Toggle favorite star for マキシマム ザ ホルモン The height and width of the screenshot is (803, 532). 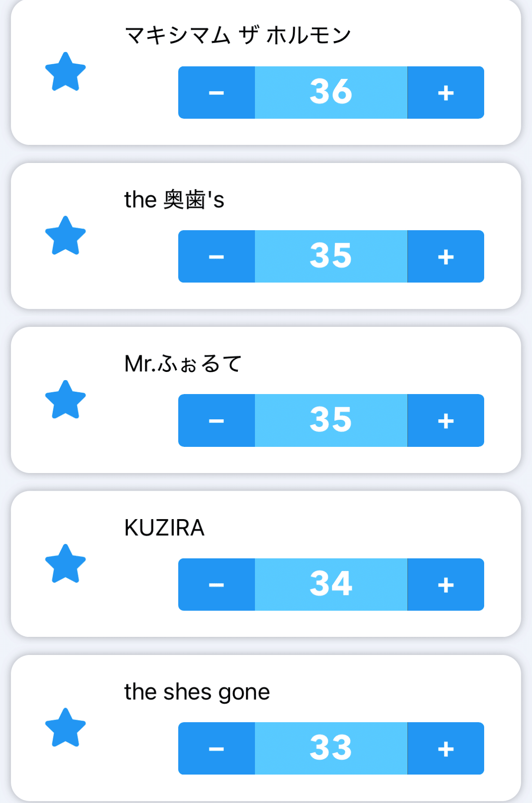(x=65, y=72)
